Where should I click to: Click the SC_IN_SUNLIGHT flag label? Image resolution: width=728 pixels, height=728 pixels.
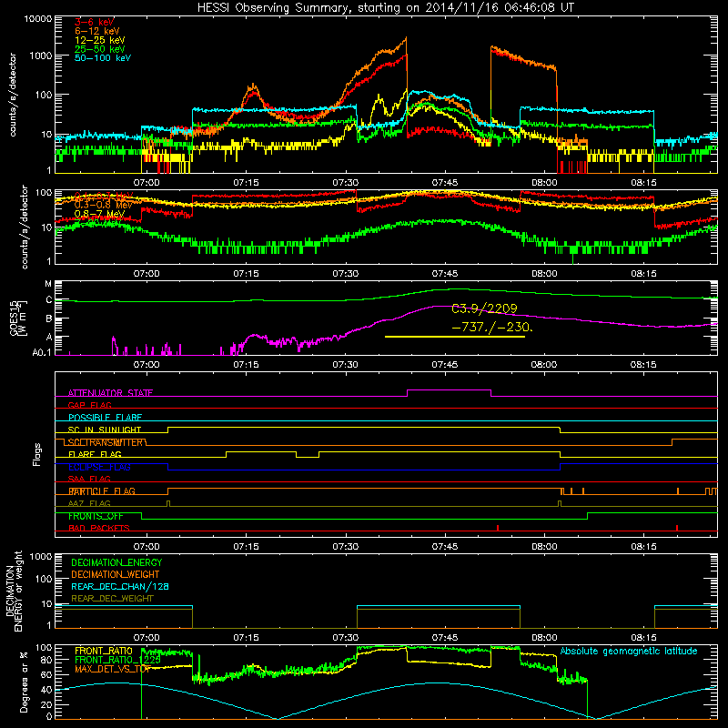105,430
